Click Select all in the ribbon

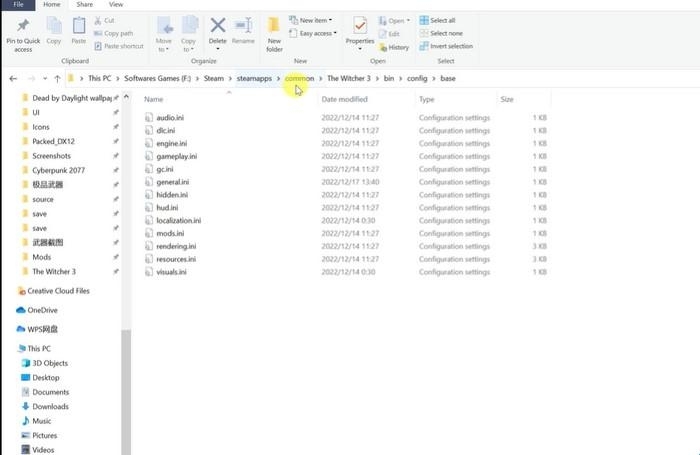[x=441, y=20]
